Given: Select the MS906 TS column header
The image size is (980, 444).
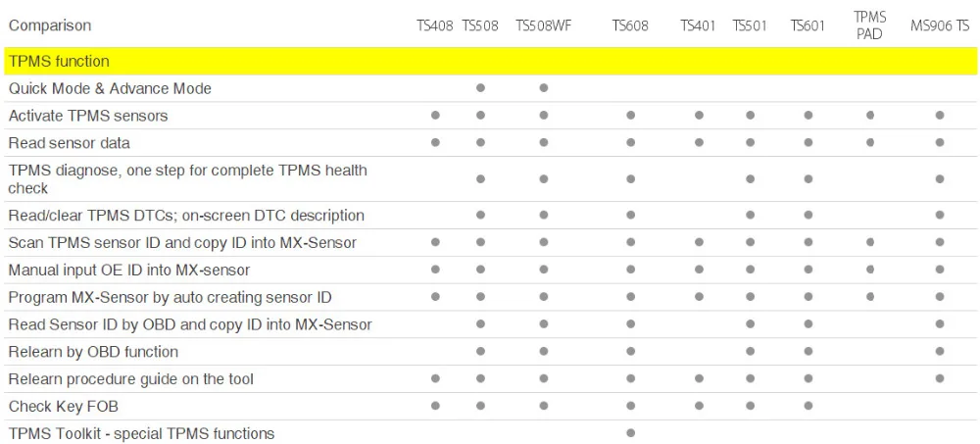Looking at the screenshot, I should 940,25.
